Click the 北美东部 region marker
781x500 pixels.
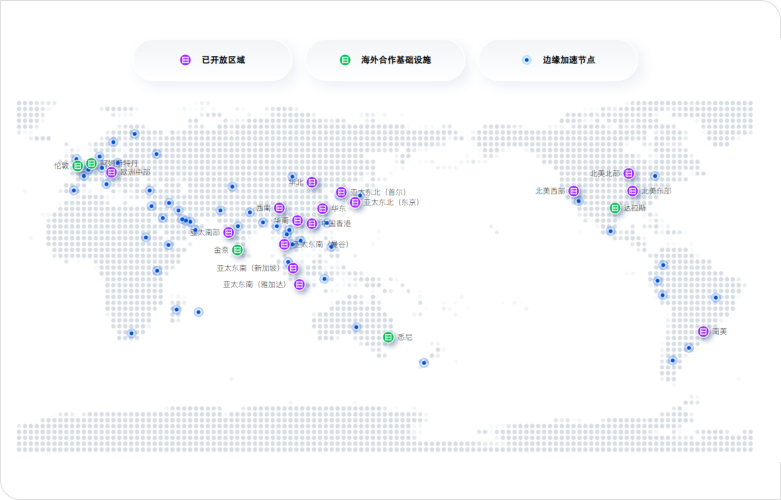point(632,191)
